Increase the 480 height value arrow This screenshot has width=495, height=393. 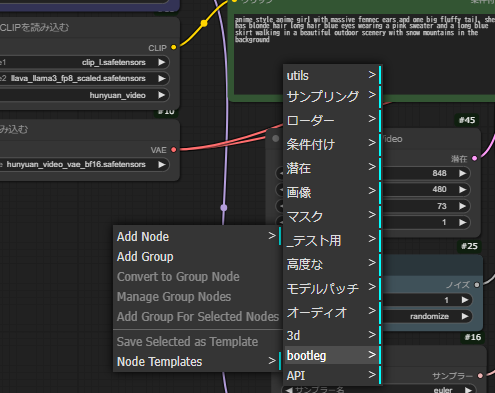[462, 189]
